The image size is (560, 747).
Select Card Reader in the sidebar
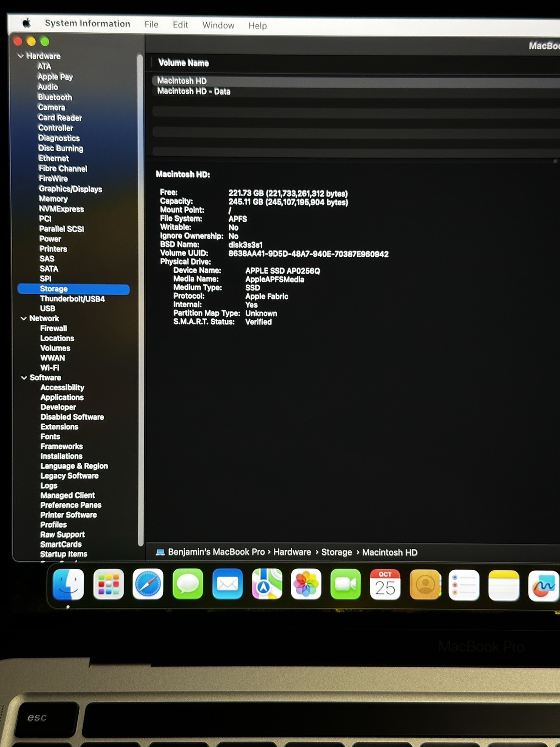click(60, 118)
